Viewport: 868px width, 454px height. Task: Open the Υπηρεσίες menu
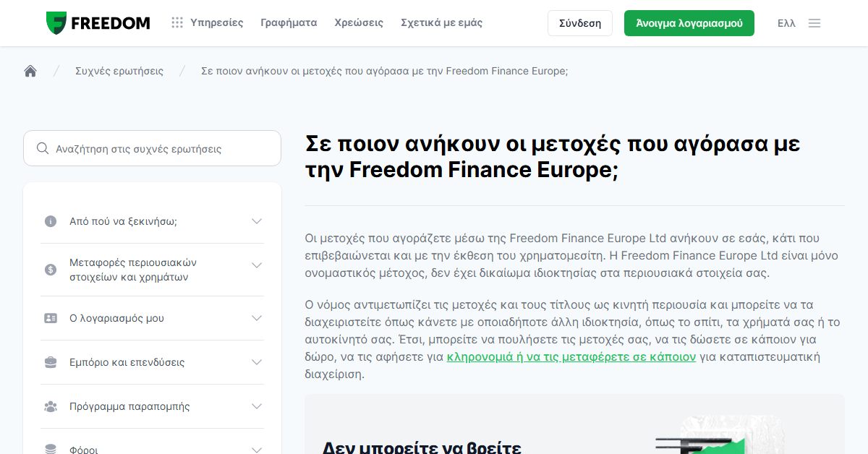[217, 22]
